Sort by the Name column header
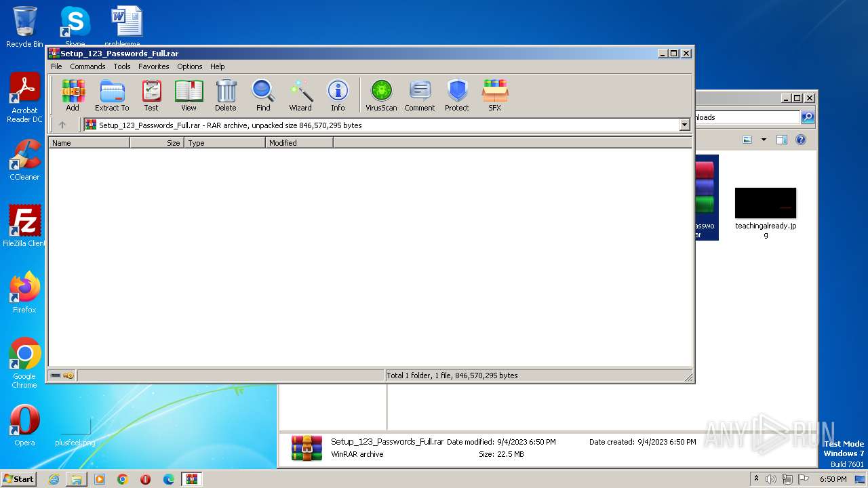This screenshot has width=868, height=488. [89, 143]
